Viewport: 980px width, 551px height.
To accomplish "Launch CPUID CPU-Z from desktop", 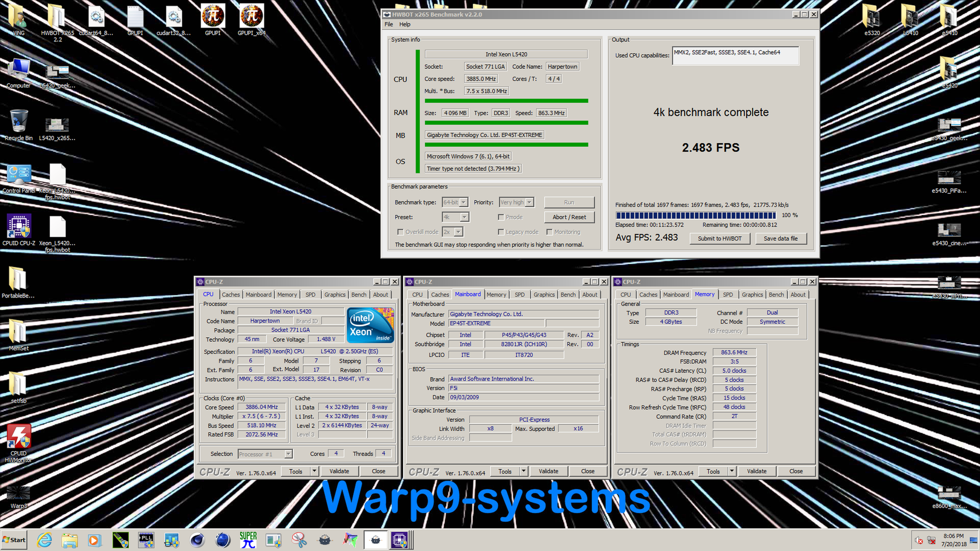I will click(x=18, y=230).
